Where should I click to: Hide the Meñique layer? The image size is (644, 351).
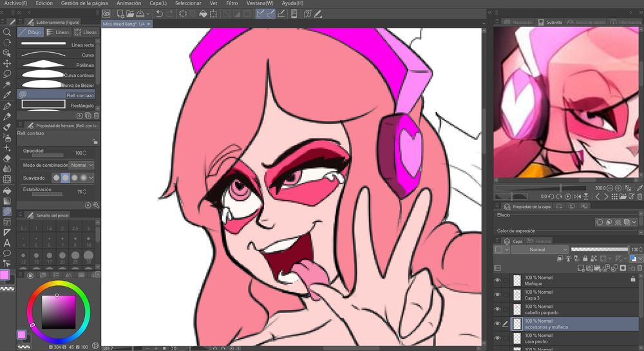click(497, 280)
